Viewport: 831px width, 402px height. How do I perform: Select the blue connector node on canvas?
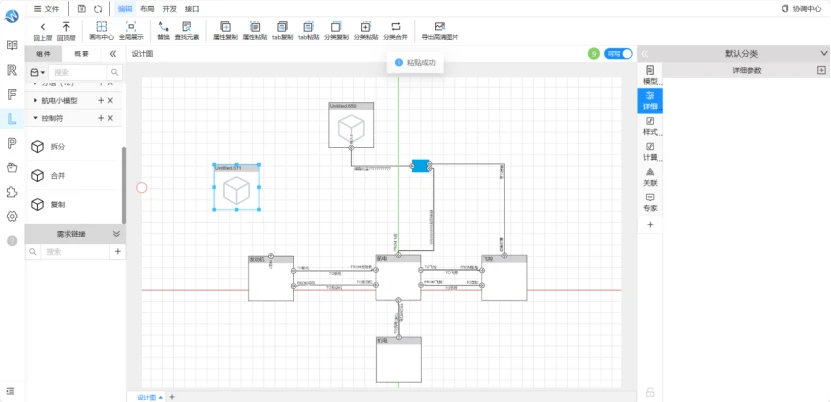pyautogui.click(x=420, y=166)
